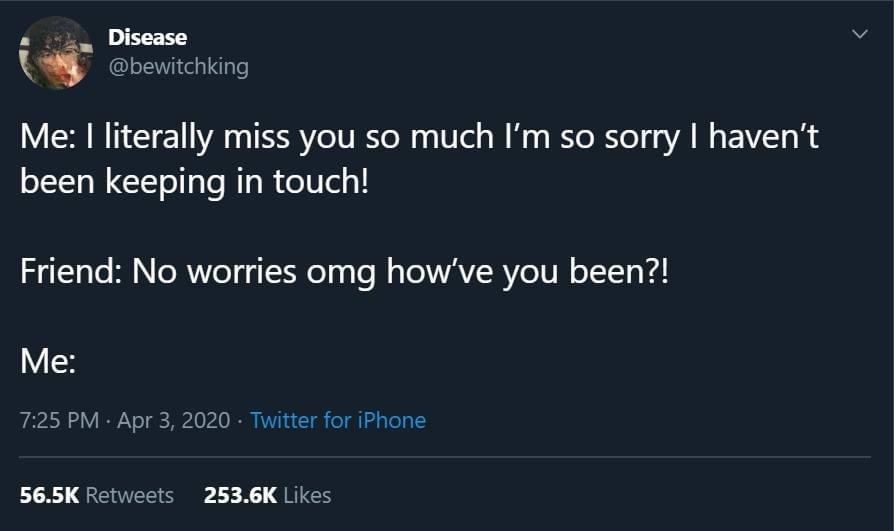Select the line "been keeping in touch!"
Viewport: 894px width, 531px height.
(x=195, y=185)
